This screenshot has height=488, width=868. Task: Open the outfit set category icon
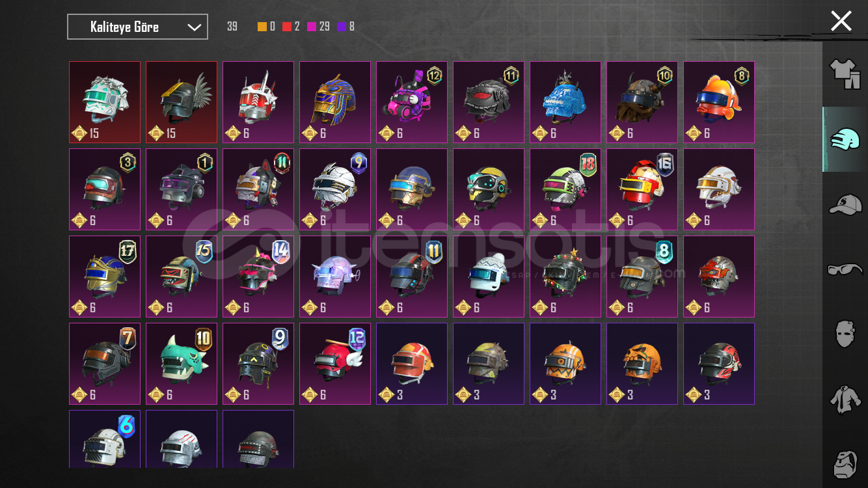click(845, 74)
